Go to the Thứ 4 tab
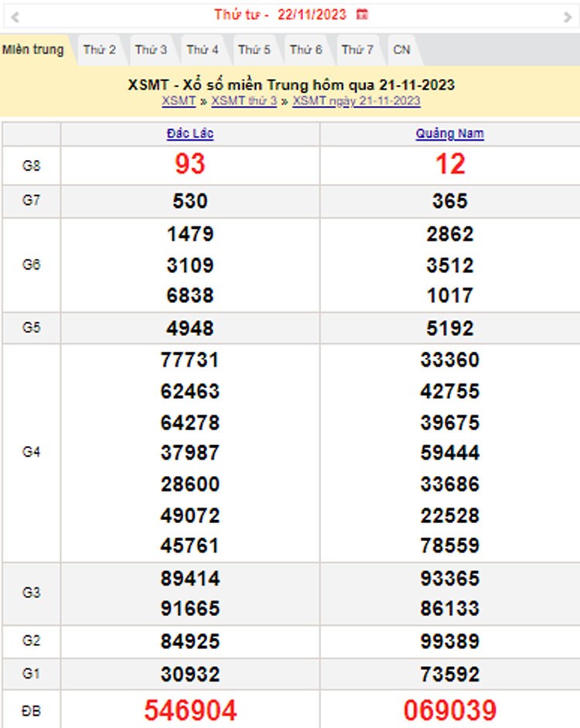This screenshot has width=580, height=728. [203, 50]
